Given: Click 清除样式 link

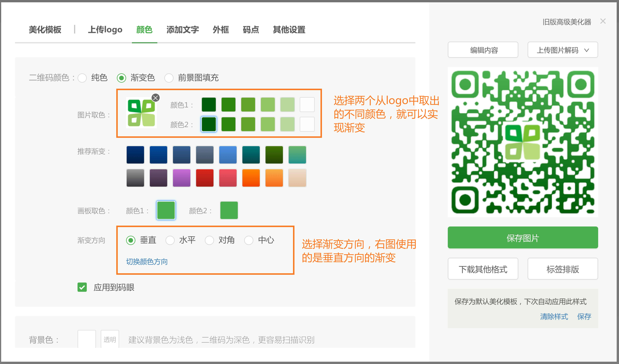Looking at the screenshot, I should 554,316.
